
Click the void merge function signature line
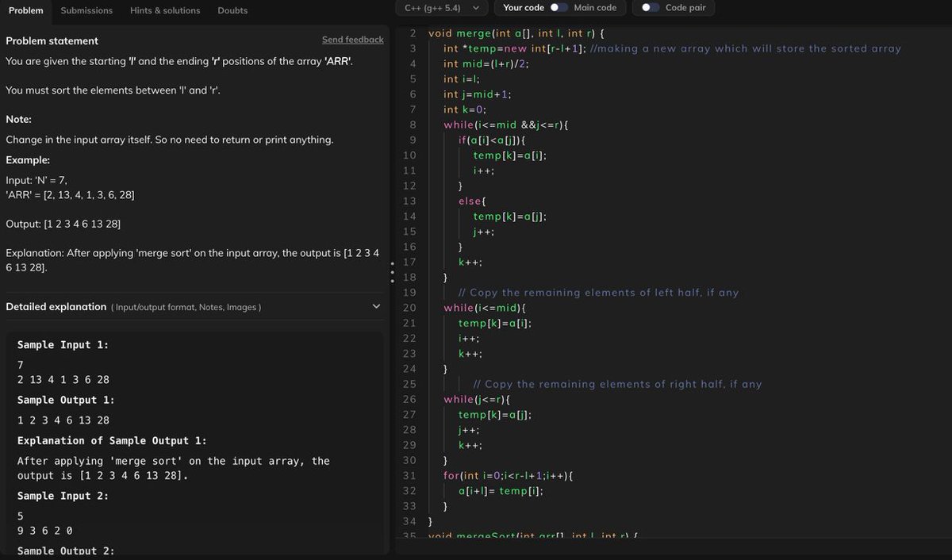coord(517,33)
